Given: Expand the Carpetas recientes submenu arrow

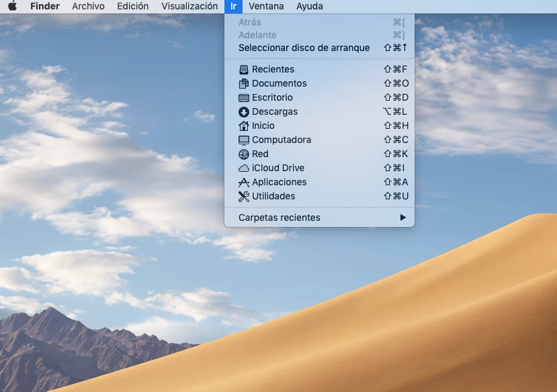Looking at the screenshot, I should click(402, 217).
